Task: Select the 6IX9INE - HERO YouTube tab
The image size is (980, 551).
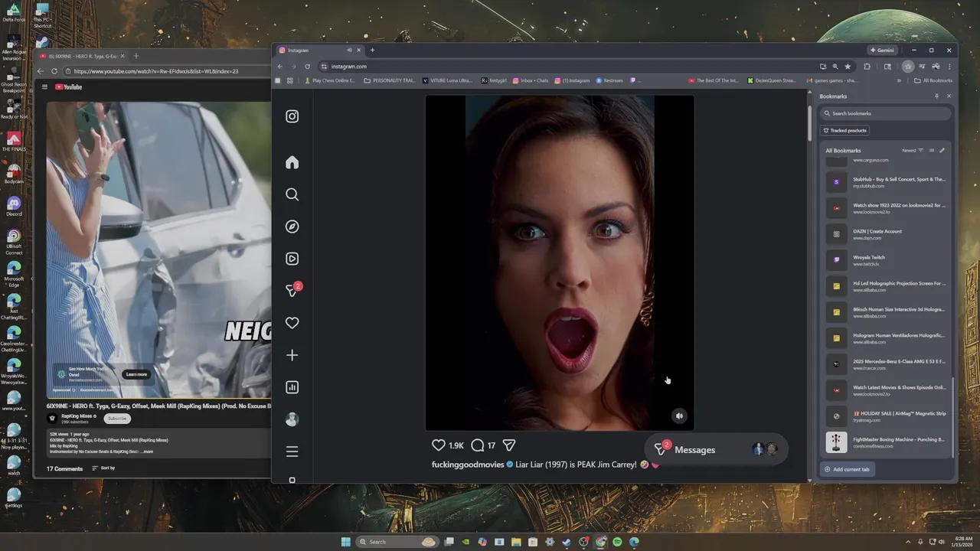Action: [x=81, y=56]
